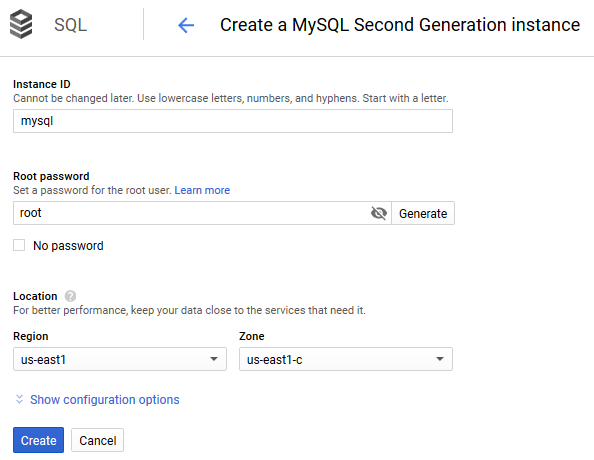
Task: Open the Zone dropdown
Action: point(345,359)
